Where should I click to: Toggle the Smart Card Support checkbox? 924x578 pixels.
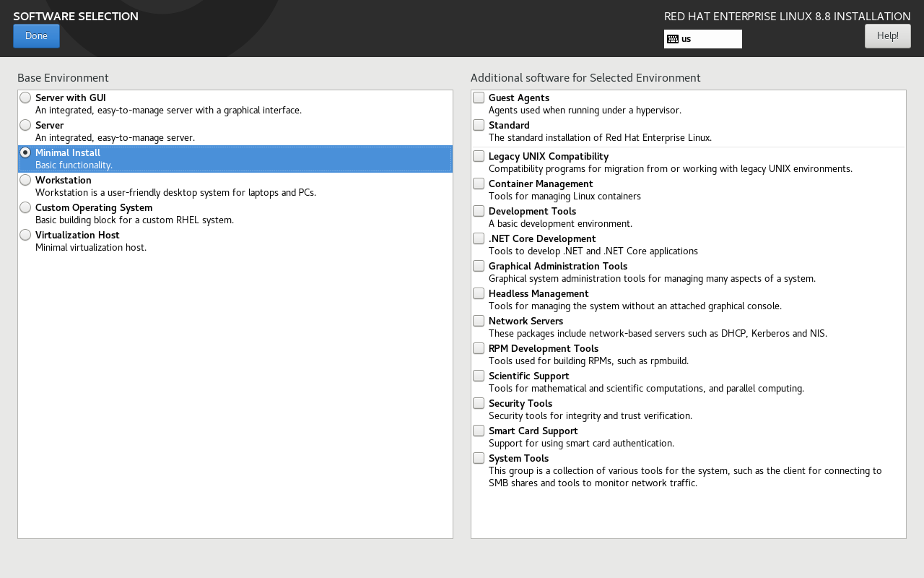click(x=479, y=431)
